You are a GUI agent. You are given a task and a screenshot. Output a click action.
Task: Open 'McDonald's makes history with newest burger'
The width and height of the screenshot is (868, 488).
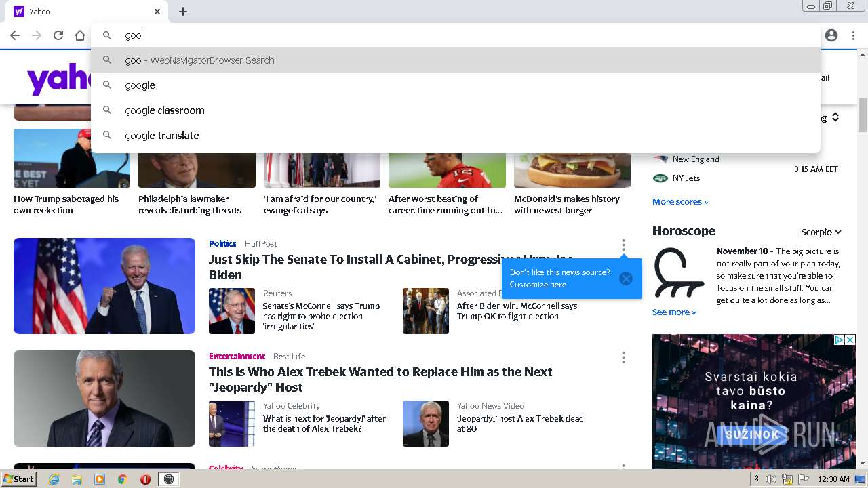(x=567, y=205)
